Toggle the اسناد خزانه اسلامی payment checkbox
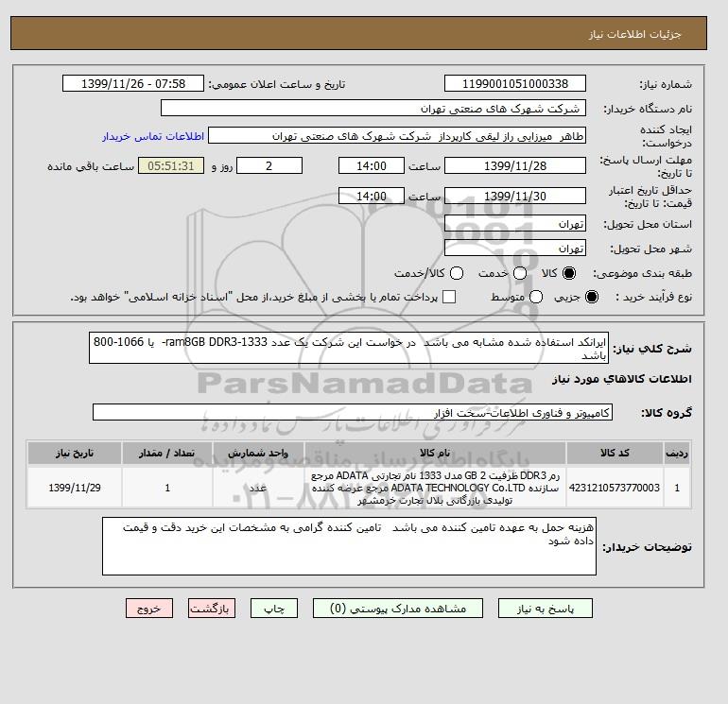The width and height of the screenshot is (728, 704). click(449, 297)
